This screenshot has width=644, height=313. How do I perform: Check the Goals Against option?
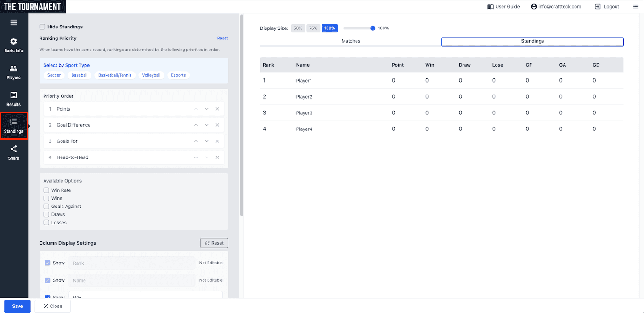46,207
